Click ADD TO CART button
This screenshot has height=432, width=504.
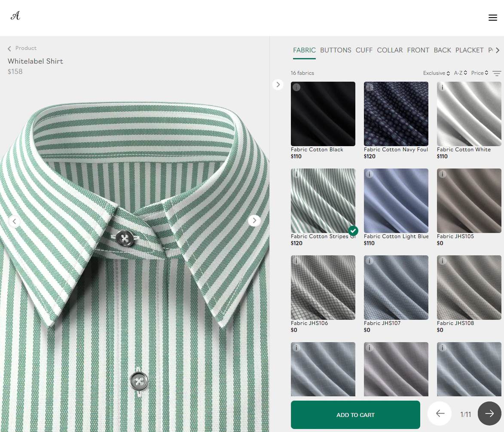[355, 415]
